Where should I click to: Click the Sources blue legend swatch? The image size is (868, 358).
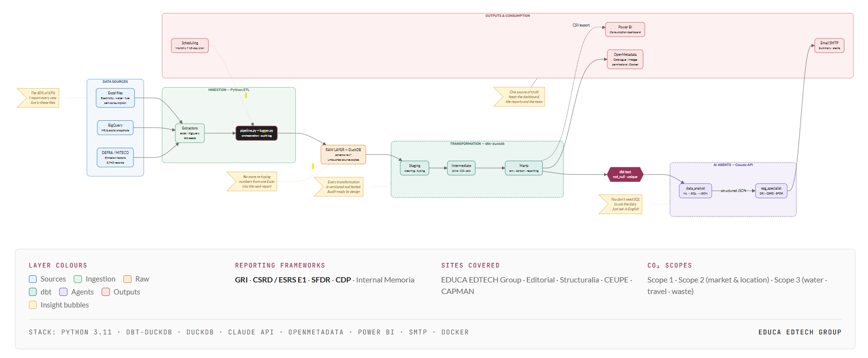tap(33, 279)
